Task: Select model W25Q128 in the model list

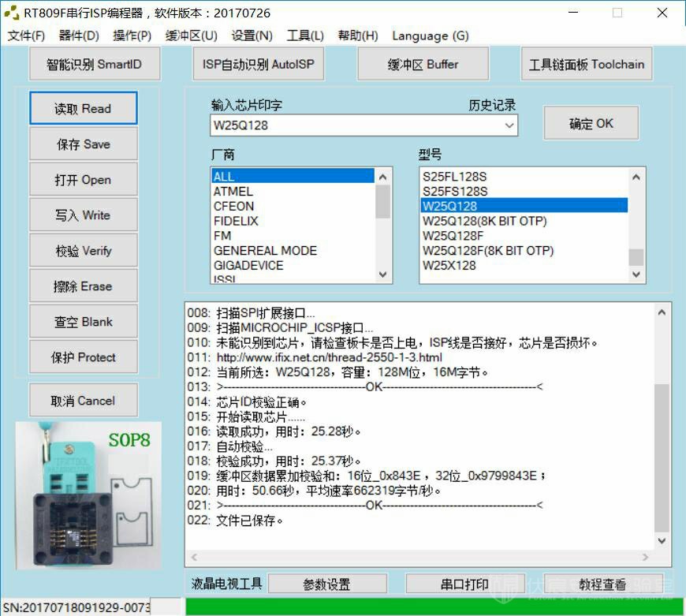Action: [x=524, y=206]
